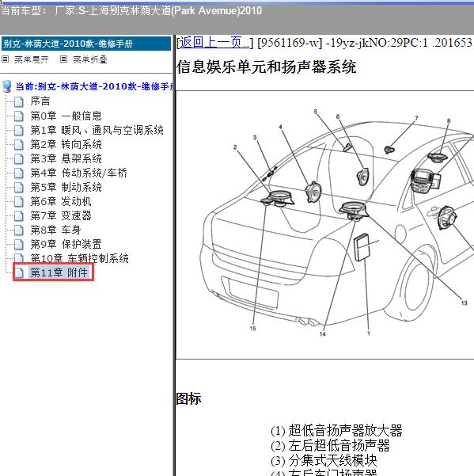Click the speaker system car diagram
Screen dimensions: 474x476
324,225
